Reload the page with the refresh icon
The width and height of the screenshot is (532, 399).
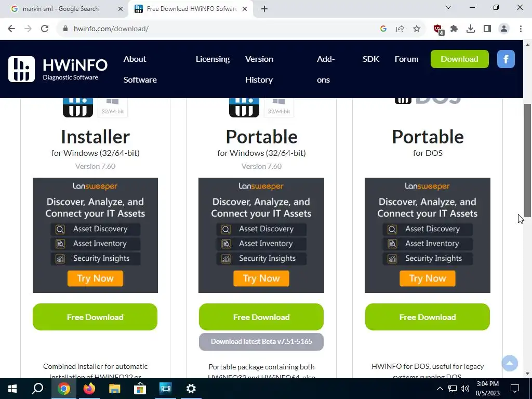pyautogui.click(x=45, y=29)
